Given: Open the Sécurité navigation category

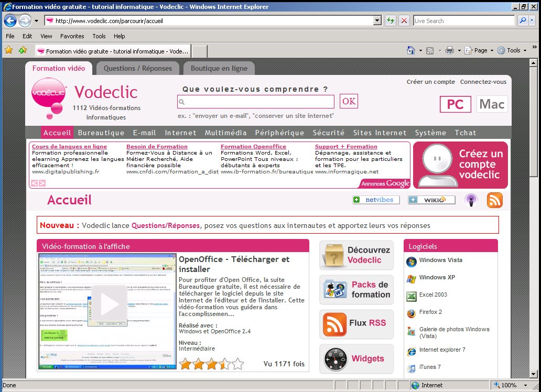Looking at the screenshot, I should 329,133.
